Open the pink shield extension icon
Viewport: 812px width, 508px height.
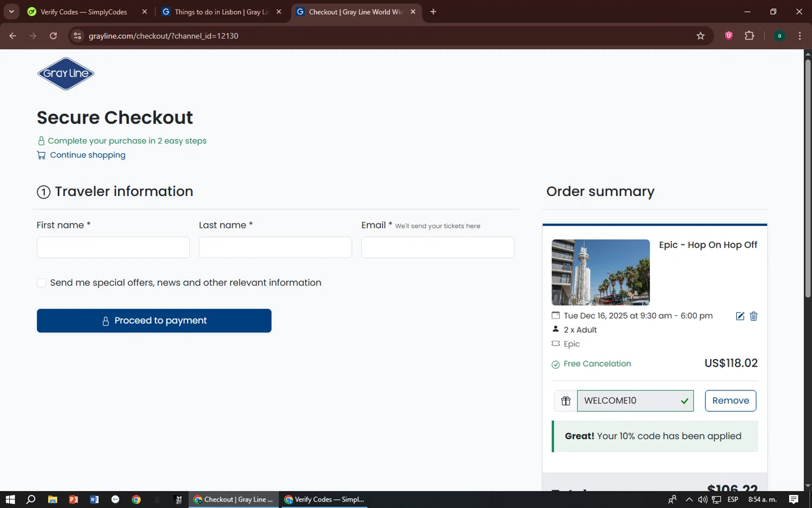(729, 36)
